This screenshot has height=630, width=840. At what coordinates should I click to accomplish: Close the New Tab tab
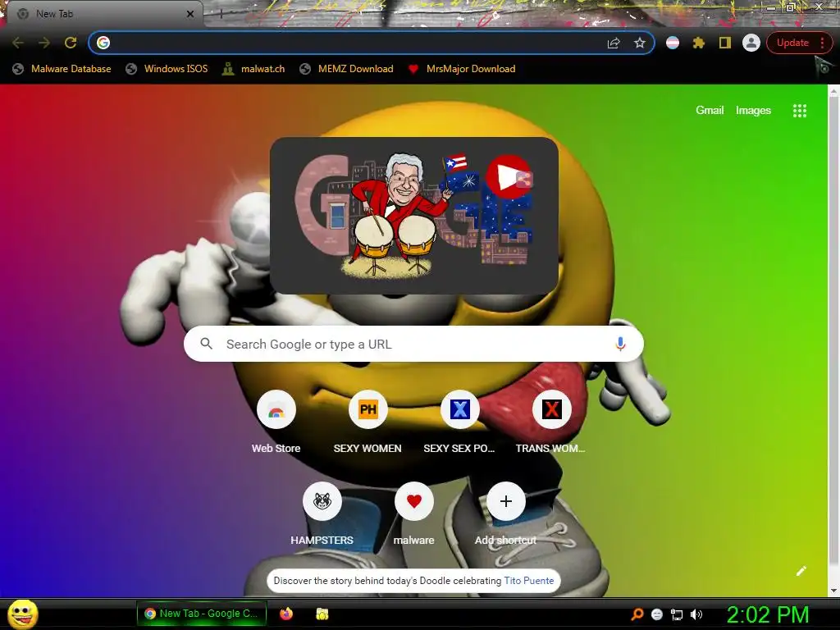coord(190,14)
